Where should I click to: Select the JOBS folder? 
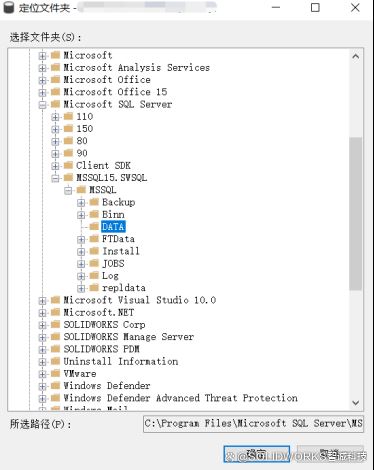pyautogui.click(x=113, y=263)
